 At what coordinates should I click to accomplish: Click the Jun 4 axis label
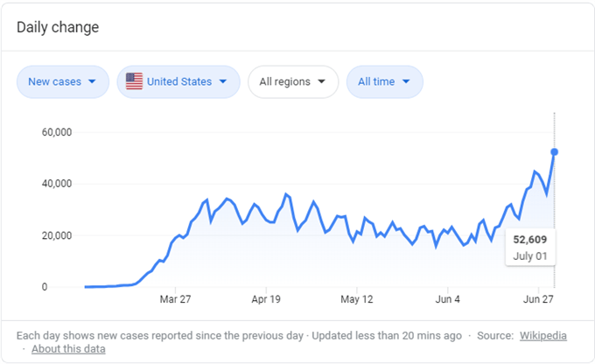coord(447,299)
